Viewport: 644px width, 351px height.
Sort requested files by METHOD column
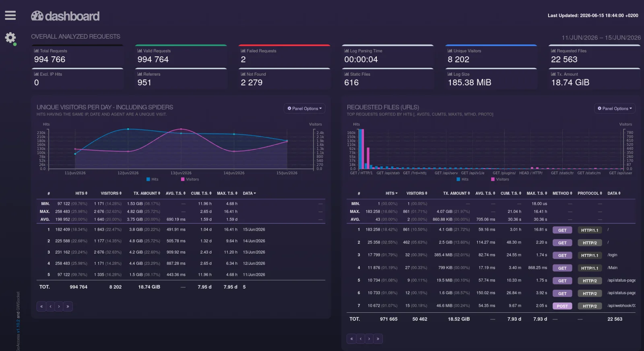click(x=562, y=193)
